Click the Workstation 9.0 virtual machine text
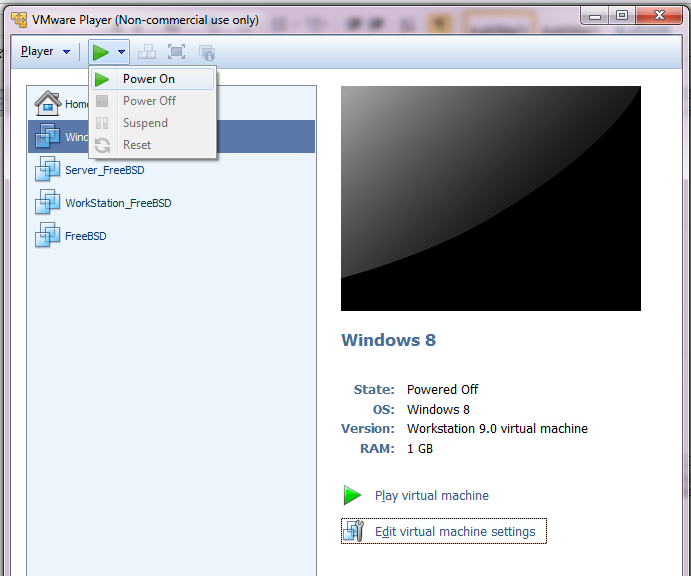This screenshot has width=691, height=576. click(497, 429)
